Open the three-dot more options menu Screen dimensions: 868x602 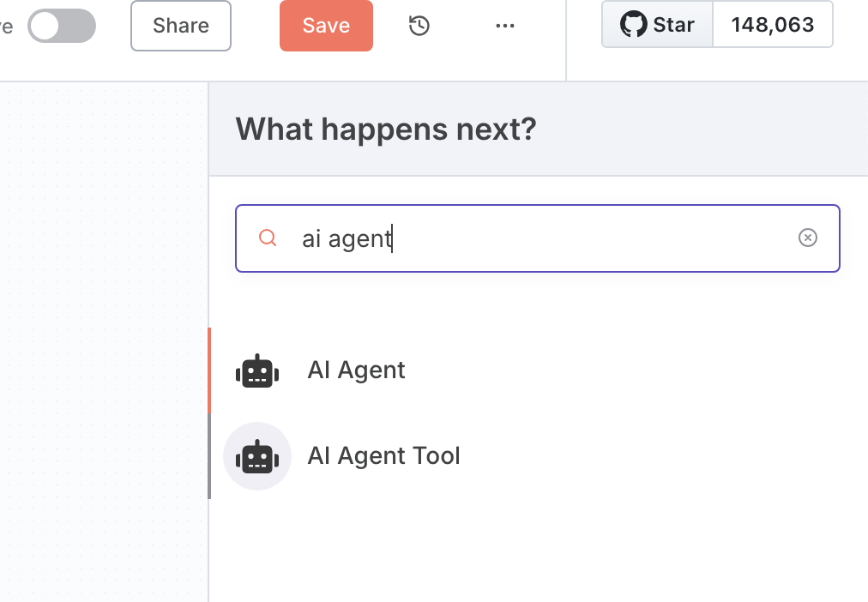505,26
